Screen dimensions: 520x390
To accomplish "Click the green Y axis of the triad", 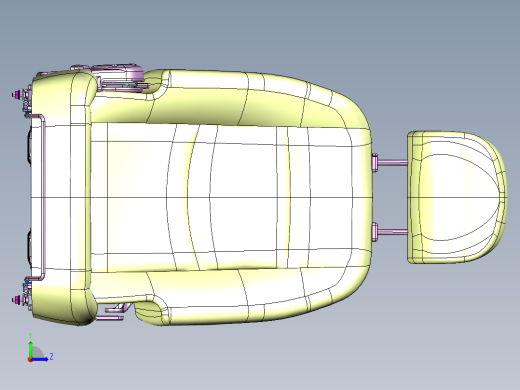I will 30,349.
